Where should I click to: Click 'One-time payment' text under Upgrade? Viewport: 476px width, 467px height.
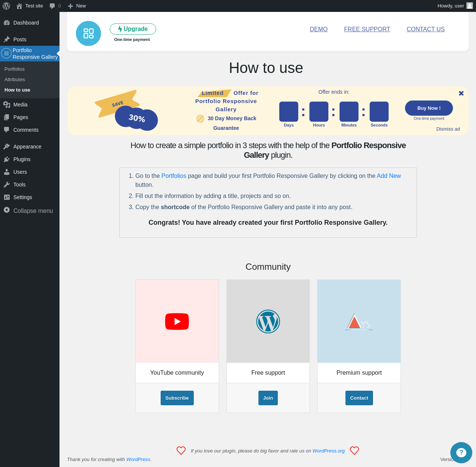pyautogui.click(x=132, y=39)
